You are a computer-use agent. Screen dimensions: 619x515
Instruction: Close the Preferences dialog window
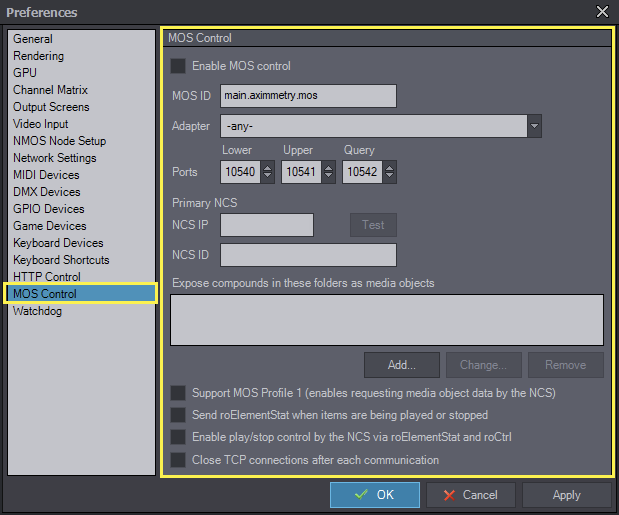click(x=602, y=12)
